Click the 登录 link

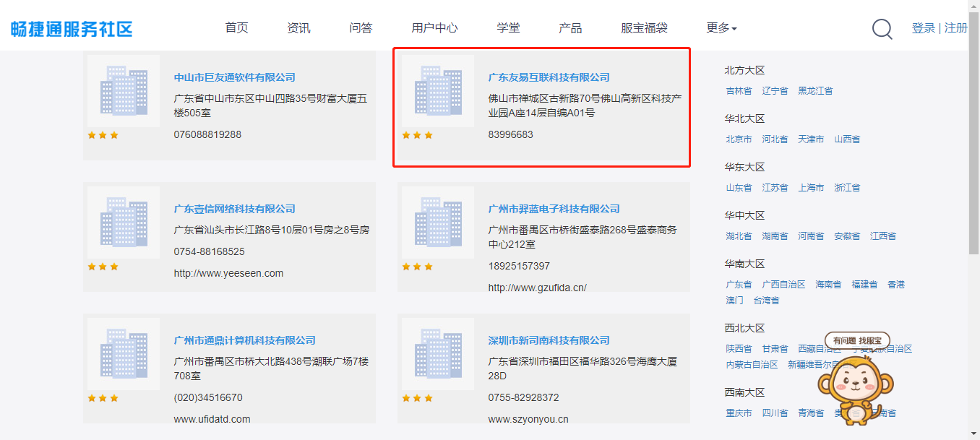[x=923, y=28]
